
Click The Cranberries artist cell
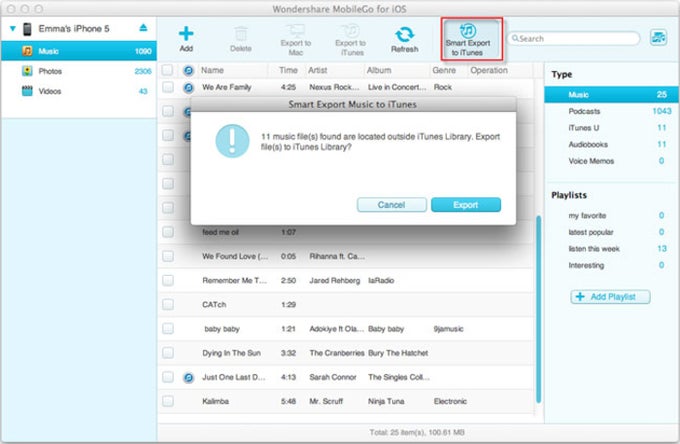point(337,353)
